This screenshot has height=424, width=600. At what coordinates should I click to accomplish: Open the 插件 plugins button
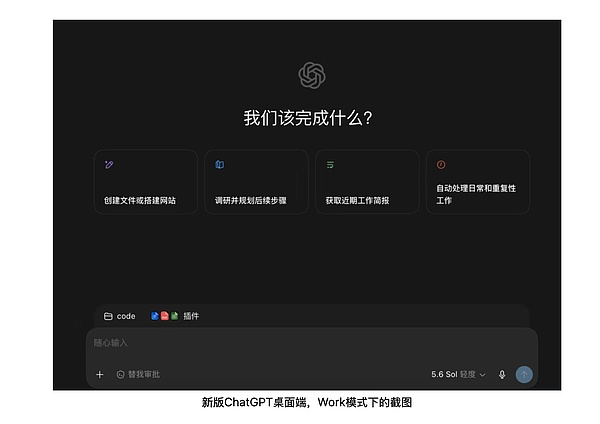pos(175,316)
